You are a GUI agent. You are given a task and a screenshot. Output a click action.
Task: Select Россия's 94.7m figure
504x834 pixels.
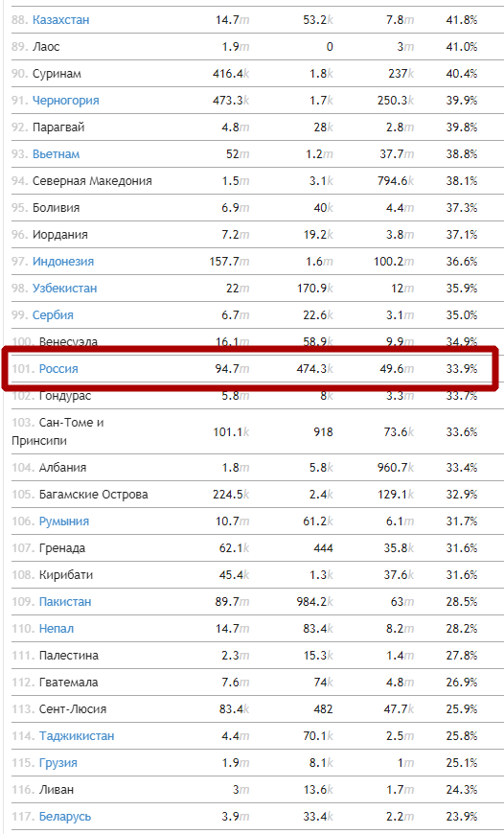pos(232,369)
